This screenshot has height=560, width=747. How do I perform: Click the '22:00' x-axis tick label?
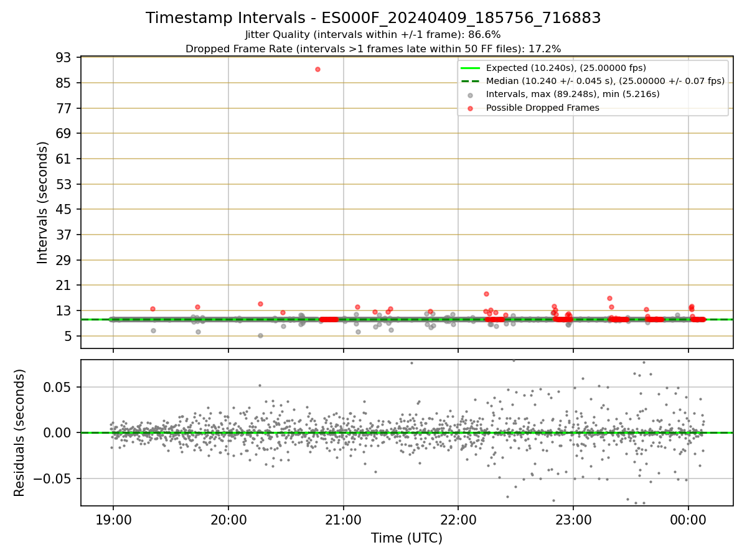(458, 520)
